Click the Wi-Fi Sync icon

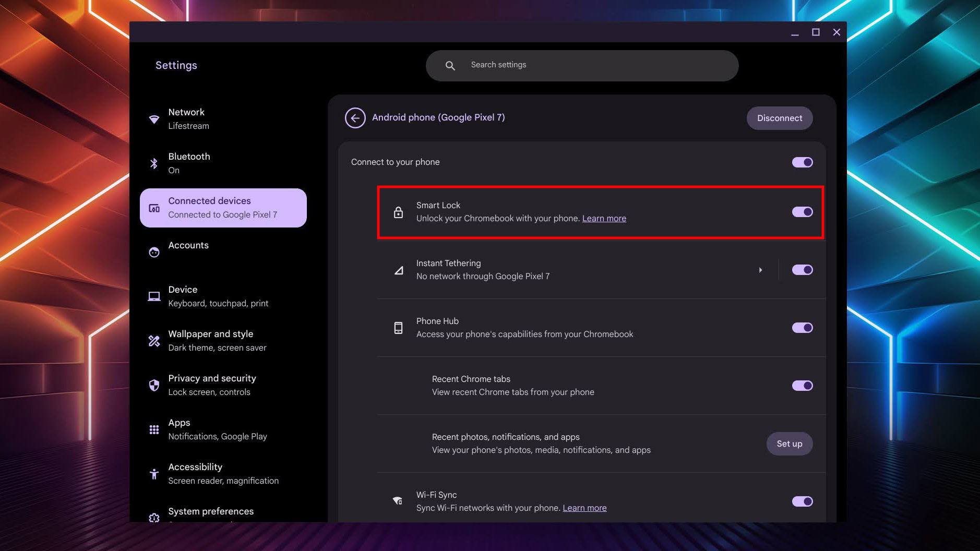coord(398,501)
